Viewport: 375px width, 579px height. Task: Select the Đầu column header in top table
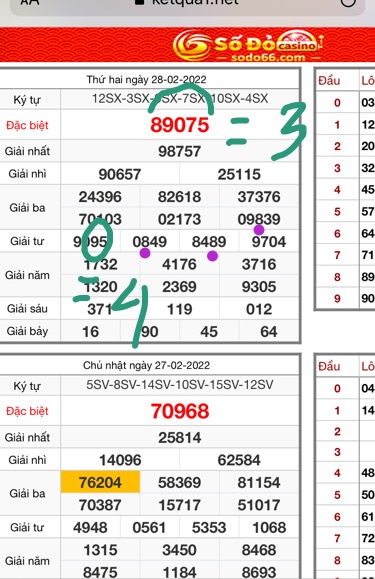[x=329, y=80]
